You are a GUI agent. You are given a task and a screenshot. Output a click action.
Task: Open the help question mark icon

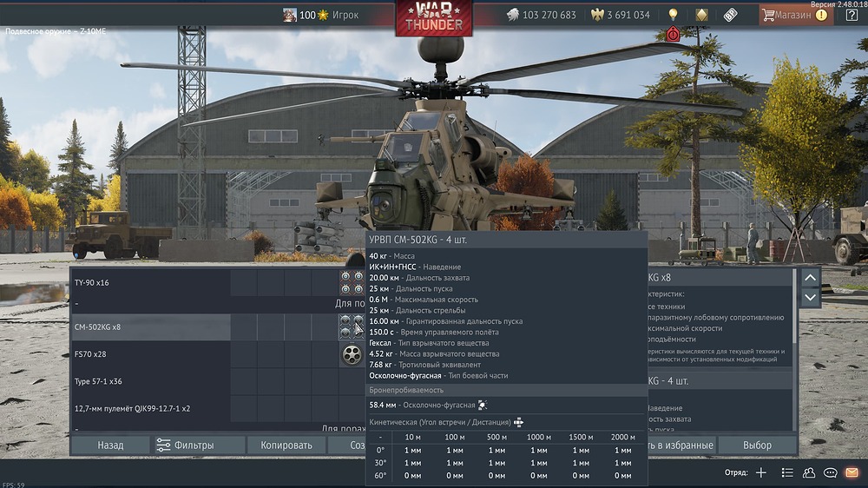click(x=852, y=15)
